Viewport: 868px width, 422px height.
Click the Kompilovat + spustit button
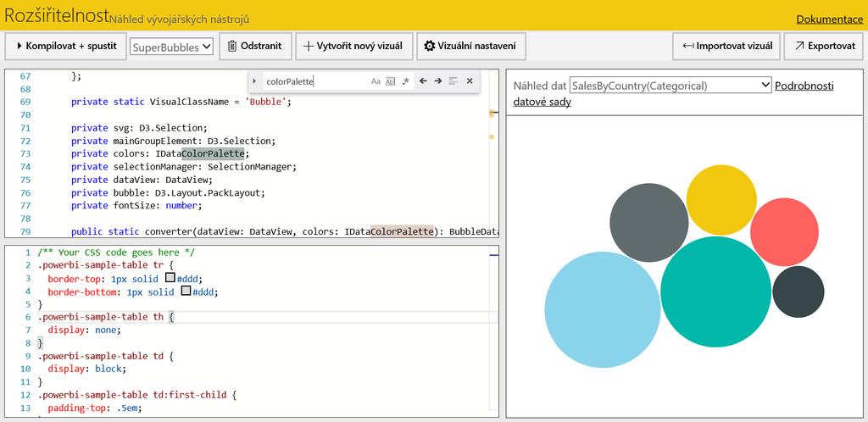click(x=65, y=46)
